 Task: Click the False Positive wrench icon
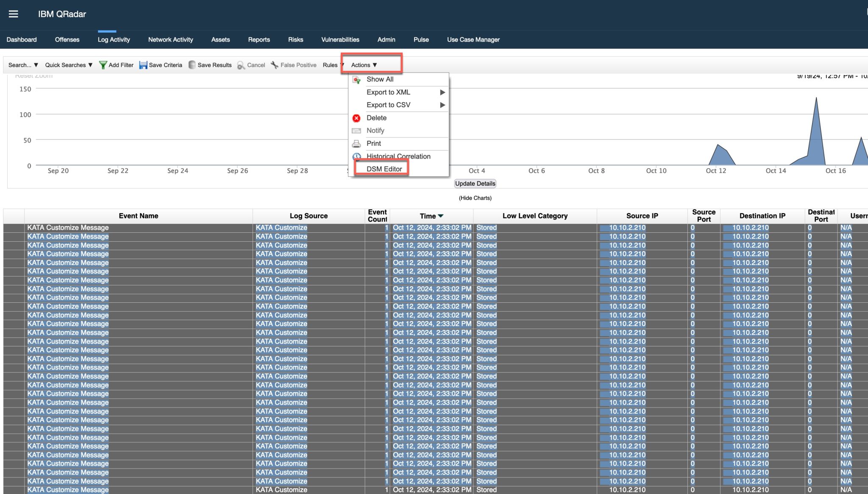click(x=275, y=65)
